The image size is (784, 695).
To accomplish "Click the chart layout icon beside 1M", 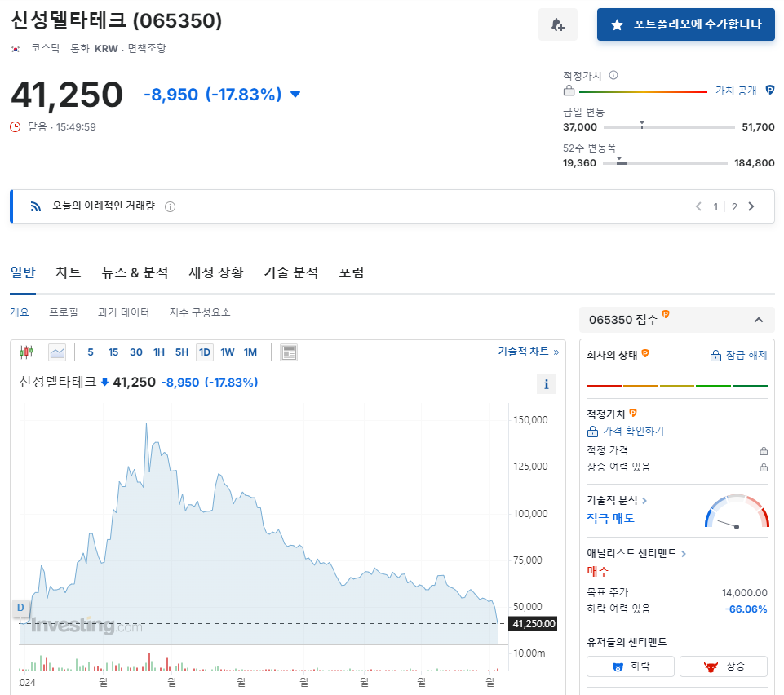I will pos(288,352).
